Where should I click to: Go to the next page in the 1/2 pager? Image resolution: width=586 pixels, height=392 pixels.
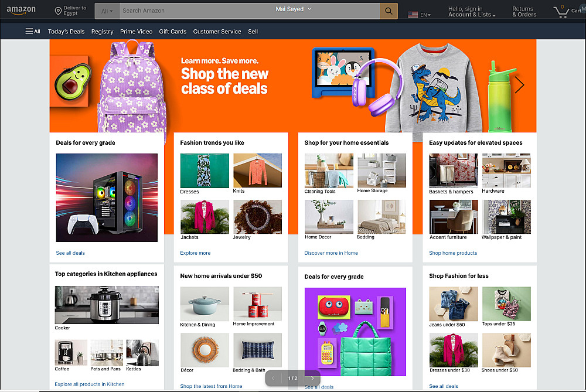point(312,378)
